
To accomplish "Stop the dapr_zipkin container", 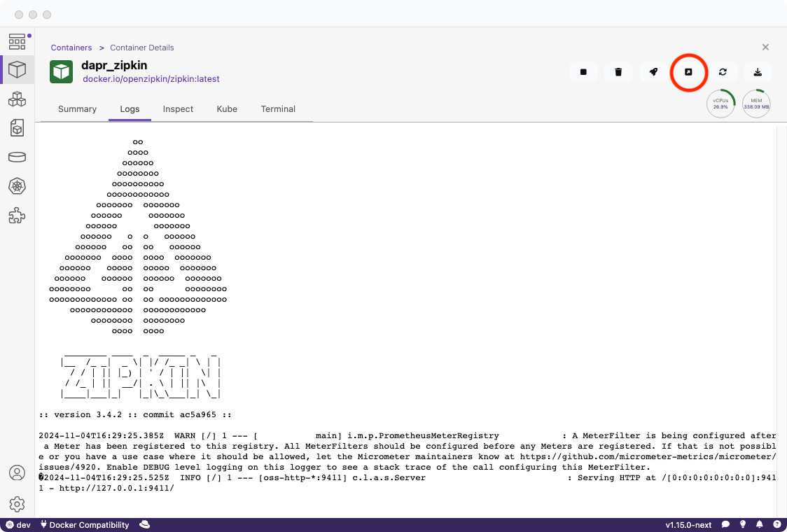I will click(x=583, y=72).
